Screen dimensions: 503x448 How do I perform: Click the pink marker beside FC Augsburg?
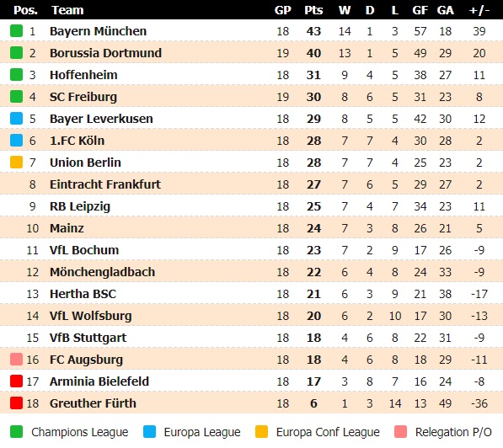[16, 360]
